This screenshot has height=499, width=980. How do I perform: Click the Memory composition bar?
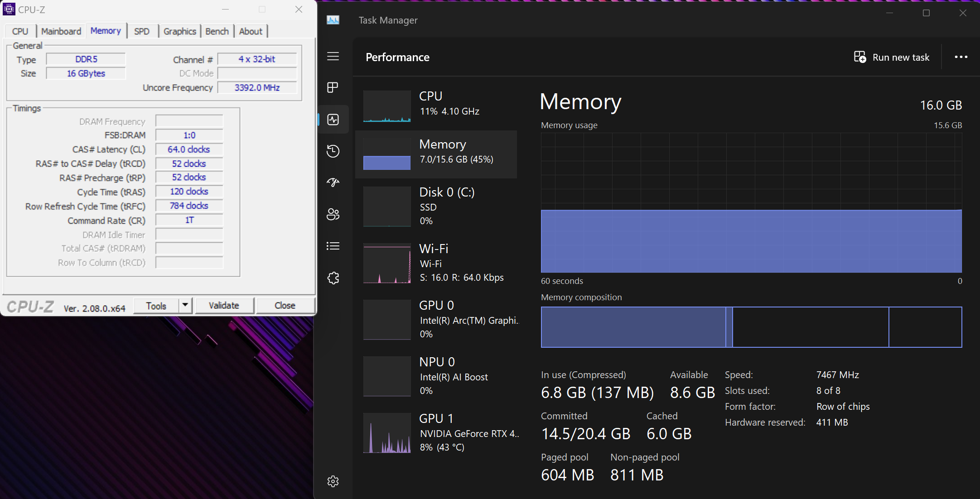pyautogui.click(x=751, y=327)
